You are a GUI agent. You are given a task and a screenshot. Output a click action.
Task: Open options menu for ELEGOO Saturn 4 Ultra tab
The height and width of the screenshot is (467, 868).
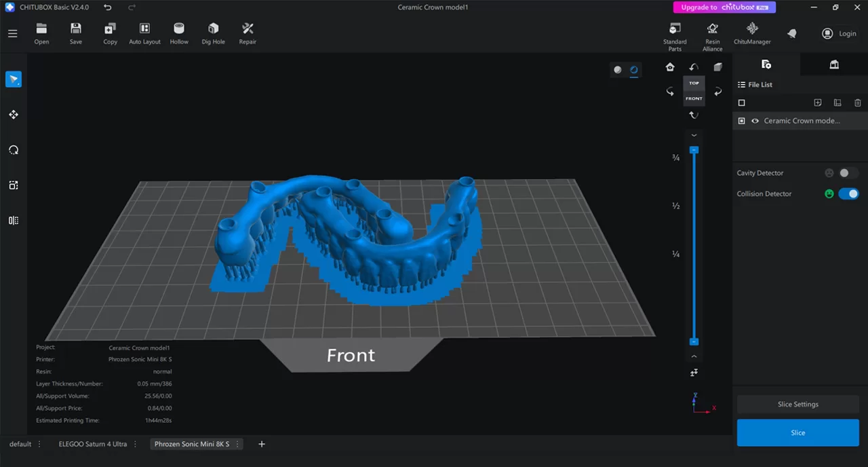(x=136, y=444)
